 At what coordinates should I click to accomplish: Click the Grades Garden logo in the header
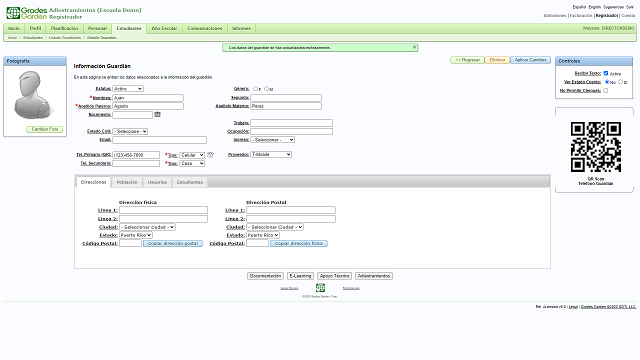click(x=27, y=13)
